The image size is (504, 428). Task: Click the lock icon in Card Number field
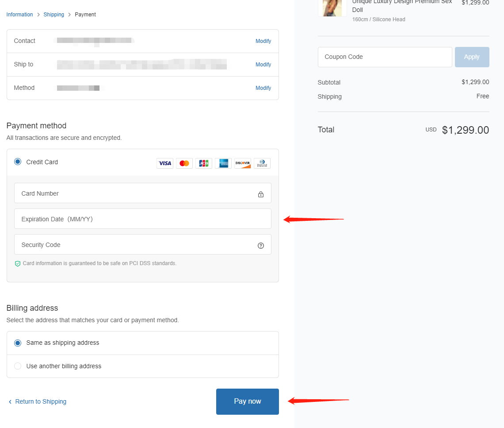click(x=261, y=194)
